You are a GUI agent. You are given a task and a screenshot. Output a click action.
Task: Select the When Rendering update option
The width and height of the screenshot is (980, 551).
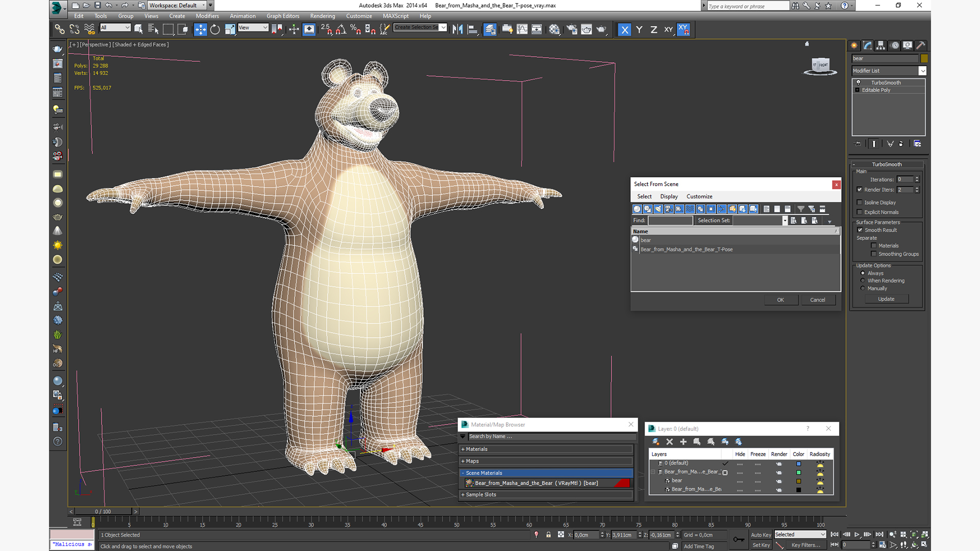[863, 281]
